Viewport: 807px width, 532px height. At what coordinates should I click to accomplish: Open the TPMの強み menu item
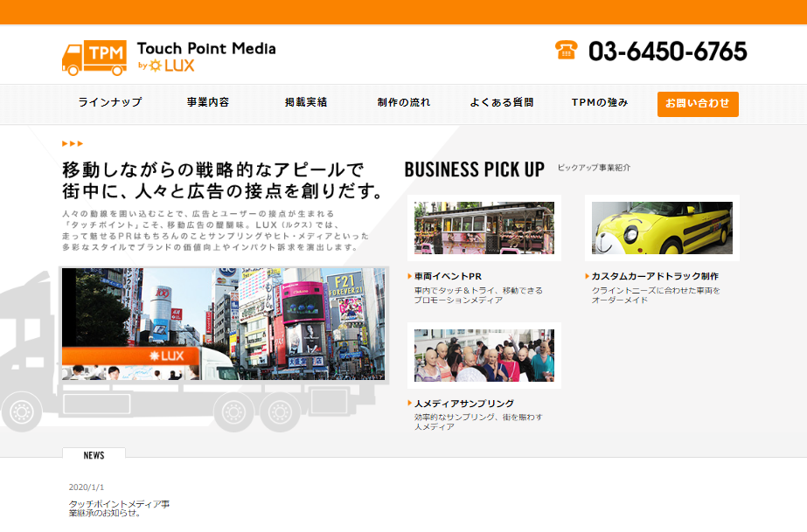pyautogui.click(x=600, y=102)
